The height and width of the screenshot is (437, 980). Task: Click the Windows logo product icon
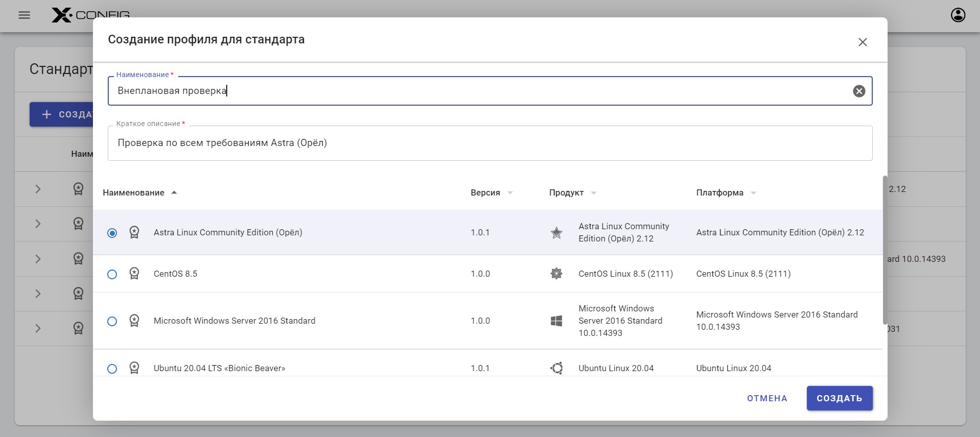pyautogui.click(x=556, y=321)
